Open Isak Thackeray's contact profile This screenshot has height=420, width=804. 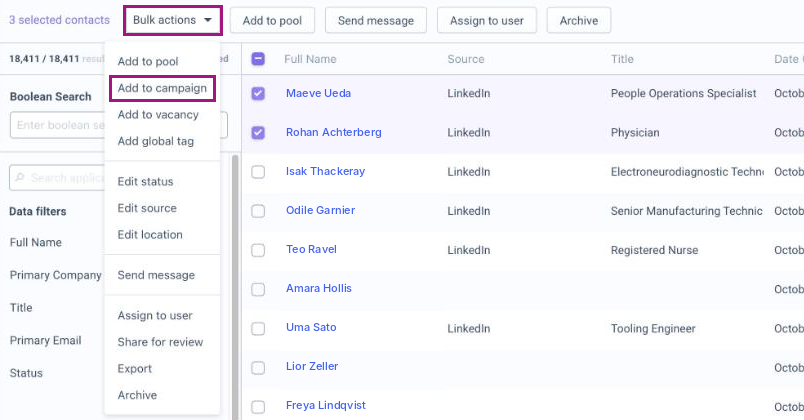(x=326, y=171)
